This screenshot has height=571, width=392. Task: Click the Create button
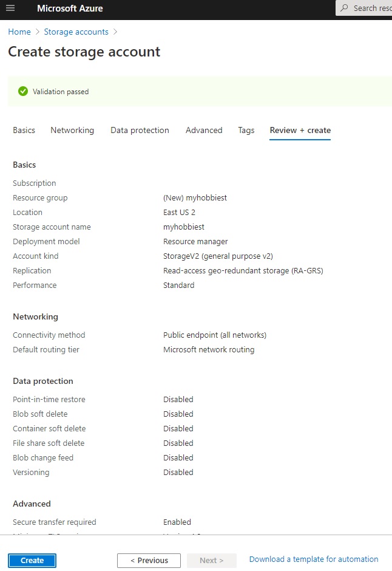[32, 561]
